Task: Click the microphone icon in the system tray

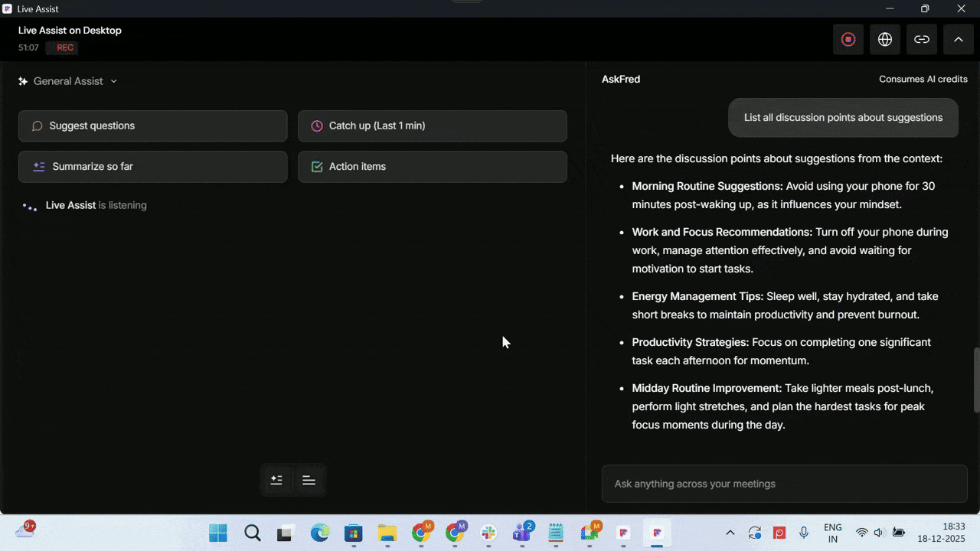Action: pos(804,533)
